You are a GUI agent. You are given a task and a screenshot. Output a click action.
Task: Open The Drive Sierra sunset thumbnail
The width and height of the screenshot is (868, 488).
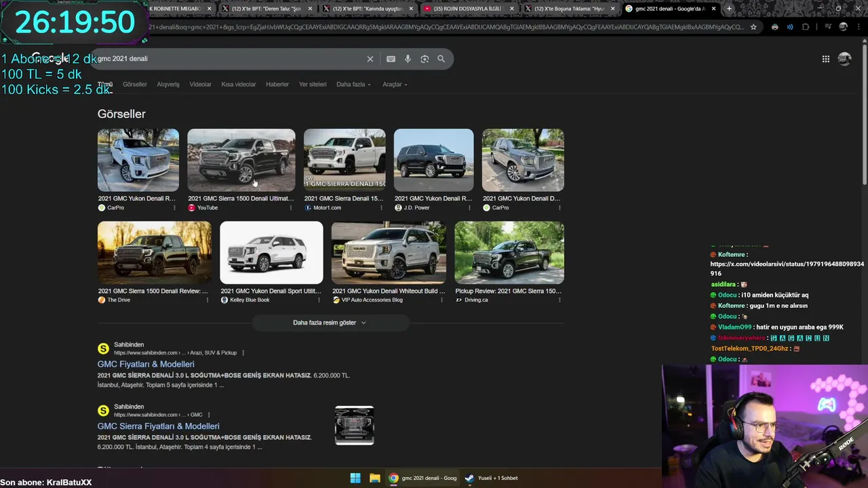(155, 252)
